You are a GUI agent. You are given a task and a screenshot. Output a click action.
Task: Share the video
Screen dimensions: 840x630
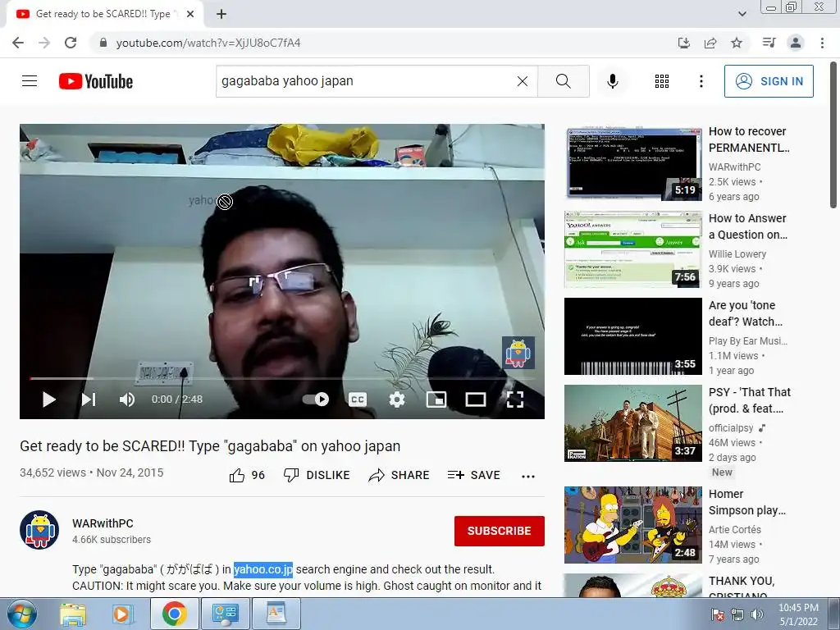pos(399,475)
